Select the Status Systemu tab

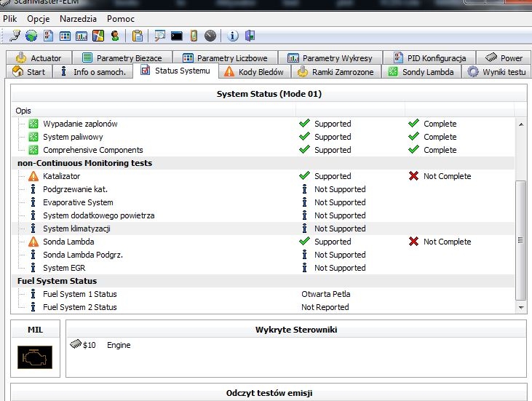click(175, 71)
